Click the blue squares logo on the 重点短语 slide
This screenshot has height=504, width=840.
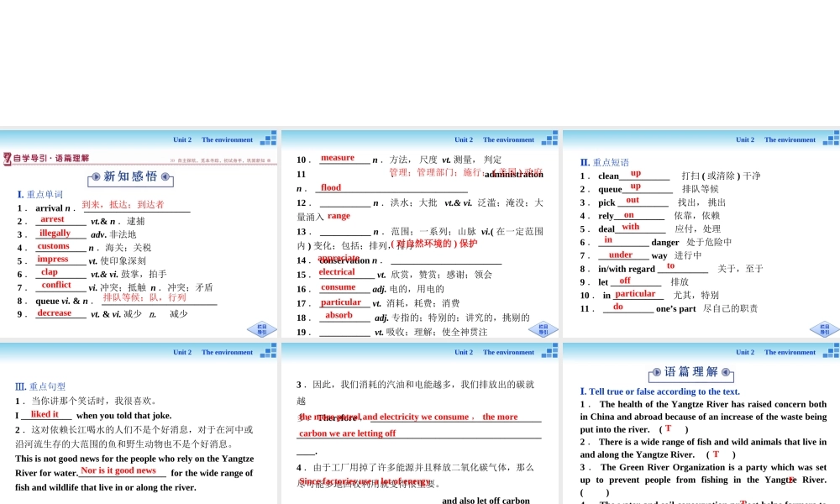click(x=831, y=139)
